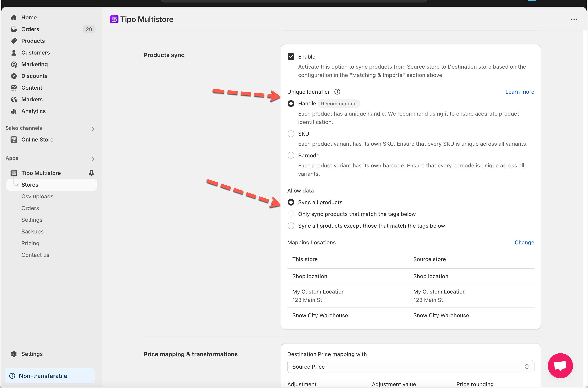Click the Orders inbox icon
Image resolution: width=588 pixels, height=388 pixels.
click(14, 29)
